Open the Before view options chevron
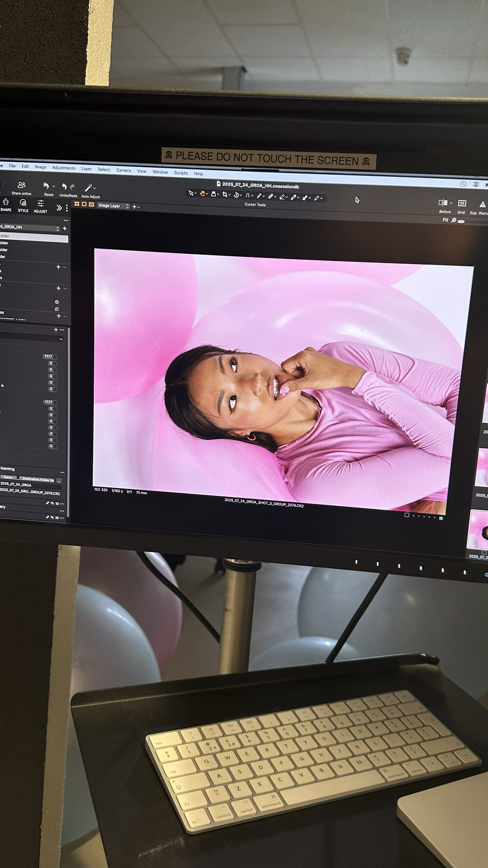 tap(451, 203)
